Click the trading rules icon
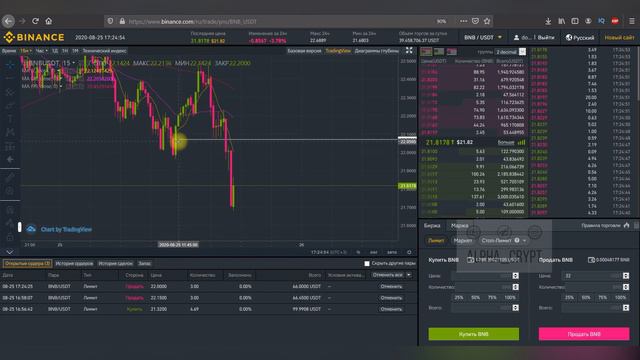Screen dimensions: 640x360 [627, 225]
